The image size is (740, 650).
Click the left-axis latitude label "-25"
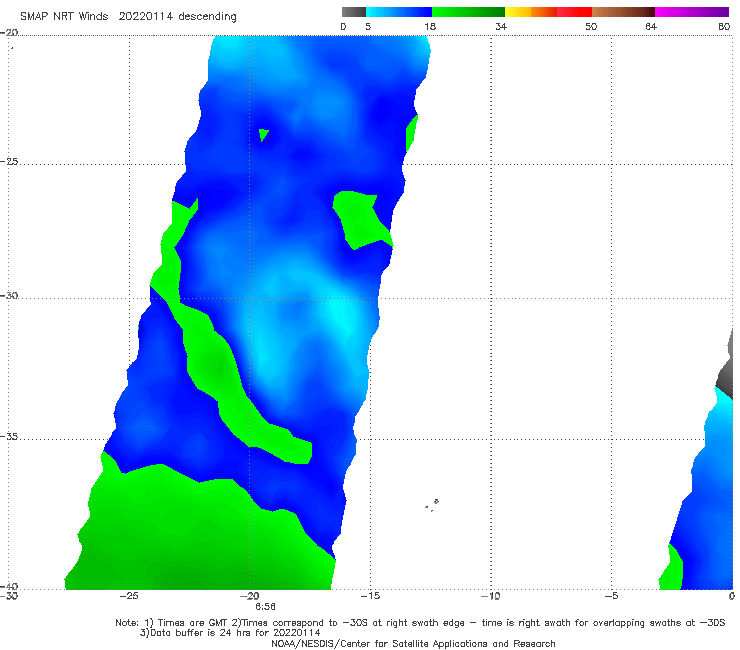pyautogui.click(x=9, y=161)
